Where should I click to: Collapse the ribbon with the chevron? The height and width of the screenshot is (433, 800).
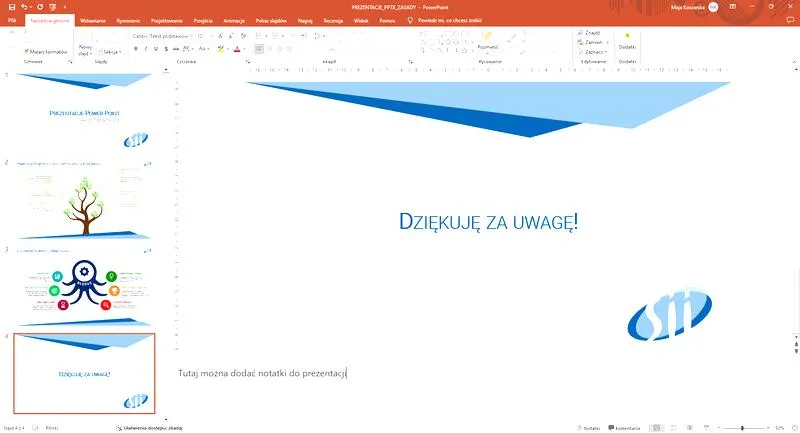(x=794, y=62)
